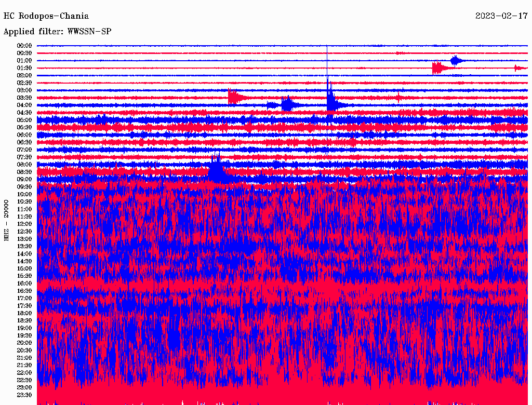This screenshot has width=532, height=405.
Task: Choose the 20:00 time label
Action: pos(24,343)
